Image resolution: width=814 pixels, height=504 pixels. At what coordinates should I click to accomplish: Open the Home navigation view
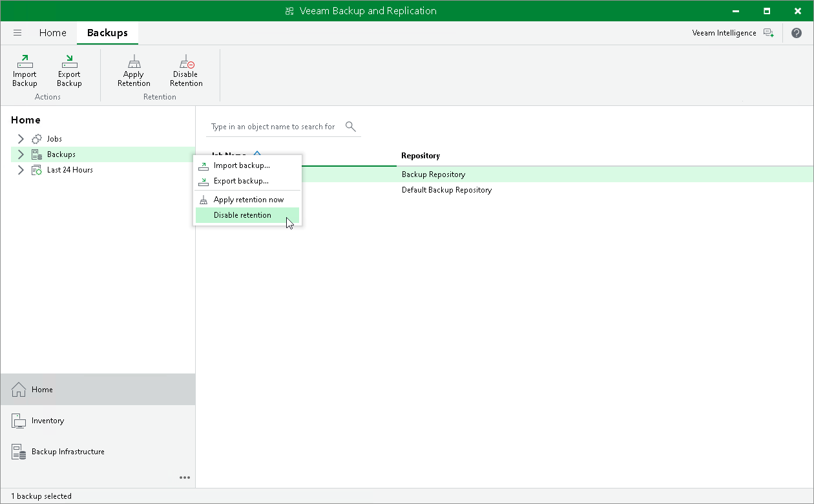pyautogui.click(x=98, y=390)
